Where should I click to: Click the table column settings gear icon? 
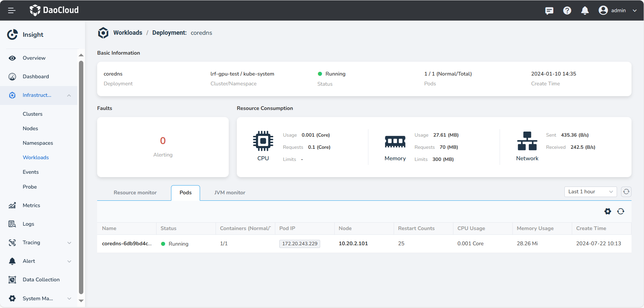tap(608, 212)
